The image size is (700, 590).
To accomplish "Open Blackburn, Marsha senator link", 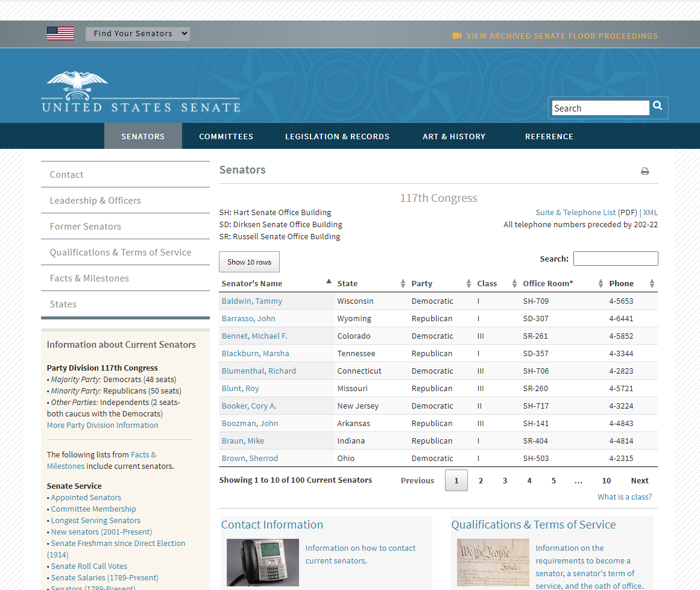I will (256, 353).
